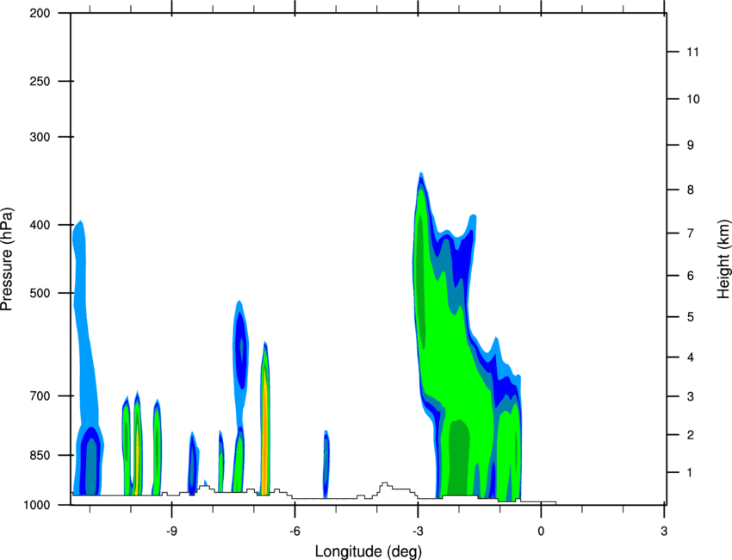Click the 4 km height tick label

tap(690, 358)
